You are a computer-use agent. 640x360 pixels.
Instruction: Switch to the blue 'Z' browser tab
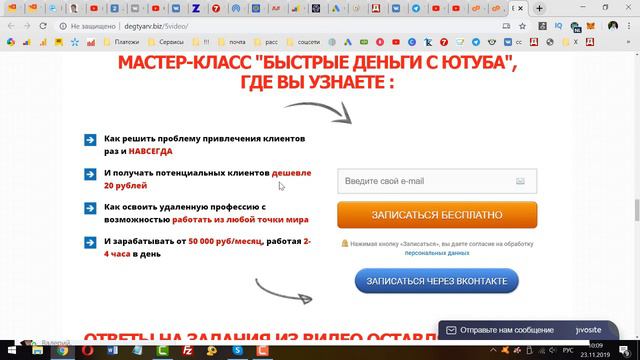coord(196,8)
